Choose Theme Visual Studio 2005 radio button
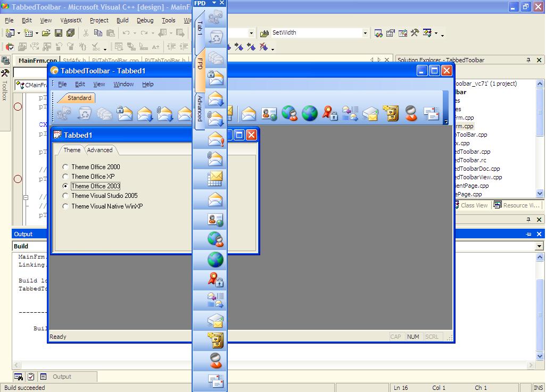 (x=65, y=196)
